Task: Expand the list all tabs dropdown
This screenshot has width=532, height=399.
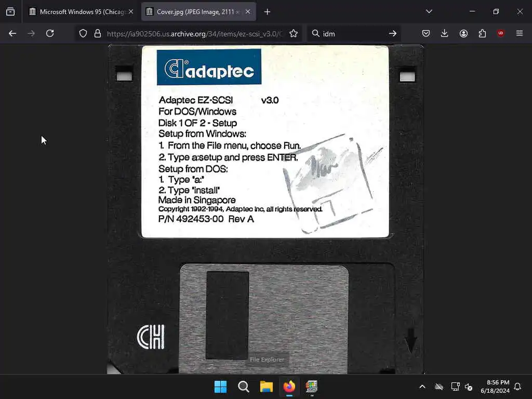Action: pyautogui.click(x=429, y=12)
